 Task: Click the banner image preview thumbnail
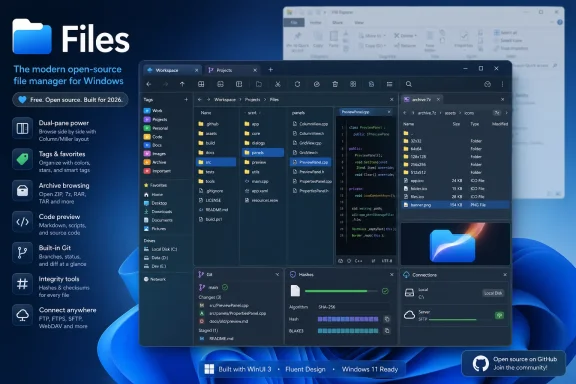(x=455, y=244)
